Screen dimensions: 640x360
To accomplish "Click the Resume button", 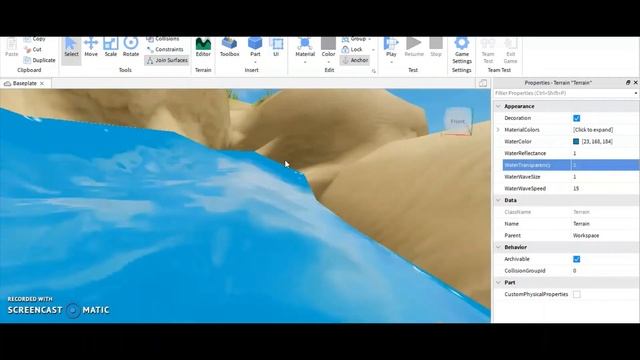I will 413,47.
